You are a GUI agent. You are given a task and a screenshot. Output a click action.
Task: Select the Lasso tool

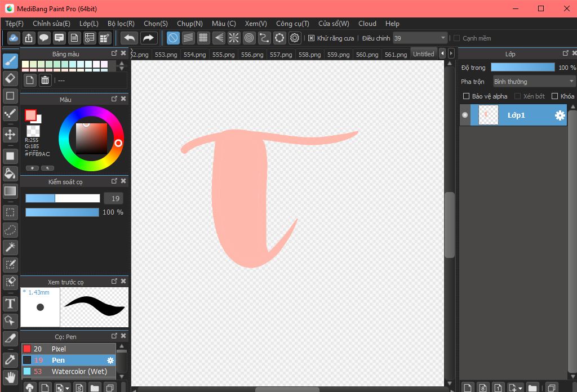(x=10, y=230)
